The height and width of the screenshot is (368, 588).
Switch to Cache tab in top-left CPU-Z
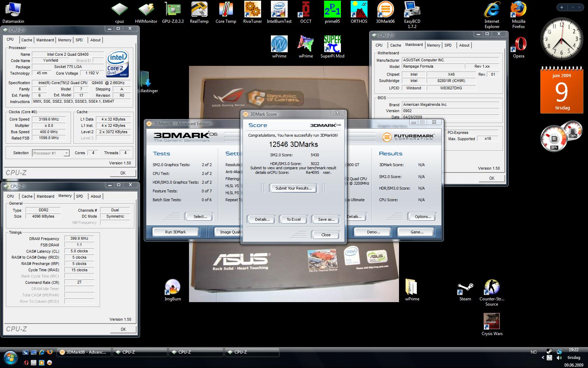tap(27, 40)
